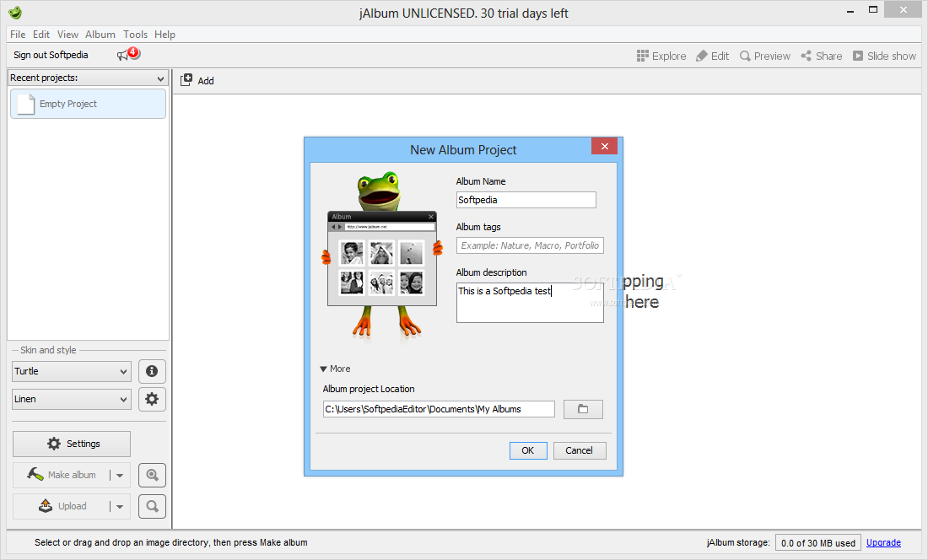This screenshot has height=560, width=928.
Task: Select the Empty Project item
Action: click(x=89, y=104)
